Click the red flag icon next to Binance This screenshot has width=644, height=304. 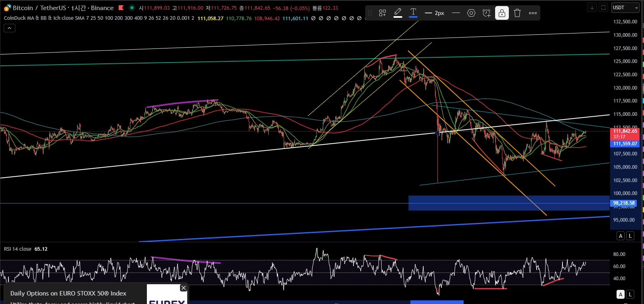pos(121,8)
